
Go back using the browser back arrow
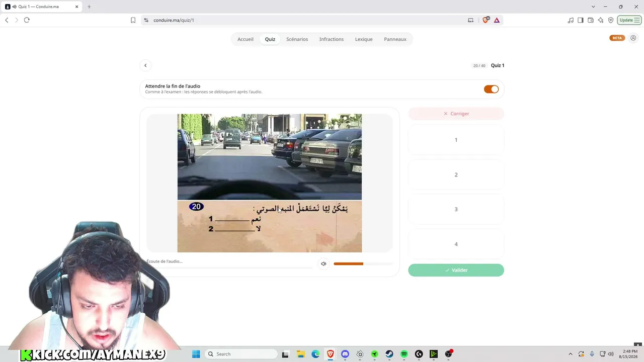(x=7, y=20)
